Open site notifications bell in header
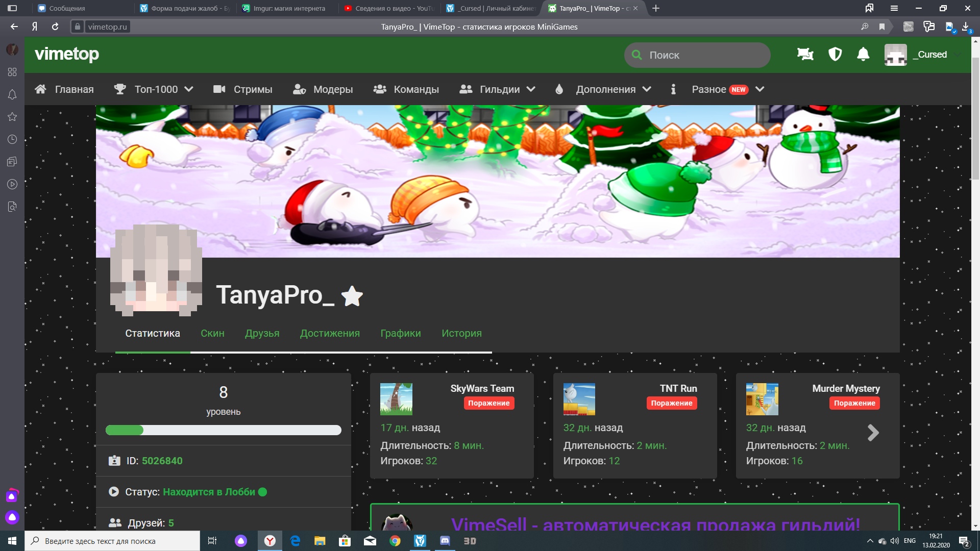Screen dimensions: 980x551 point(863,54)
